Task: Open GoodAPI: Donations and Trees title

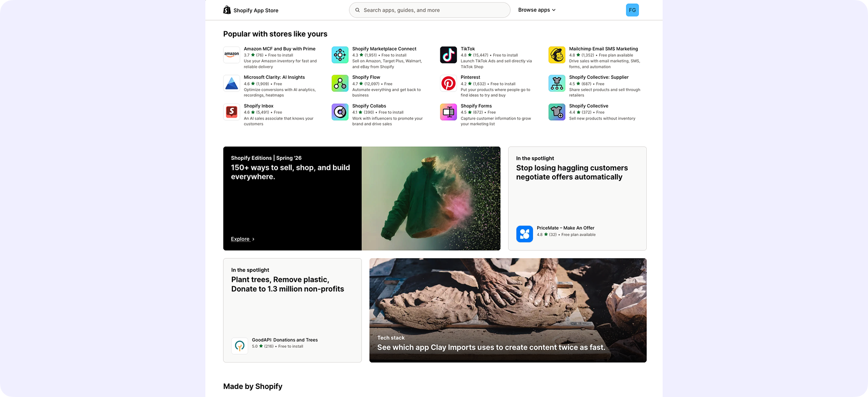Action: click(285, 340)
